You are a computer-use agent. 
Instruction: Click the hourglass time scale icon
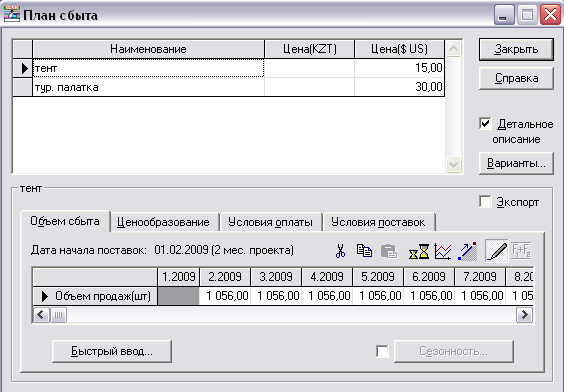click(x=419, y=251)
